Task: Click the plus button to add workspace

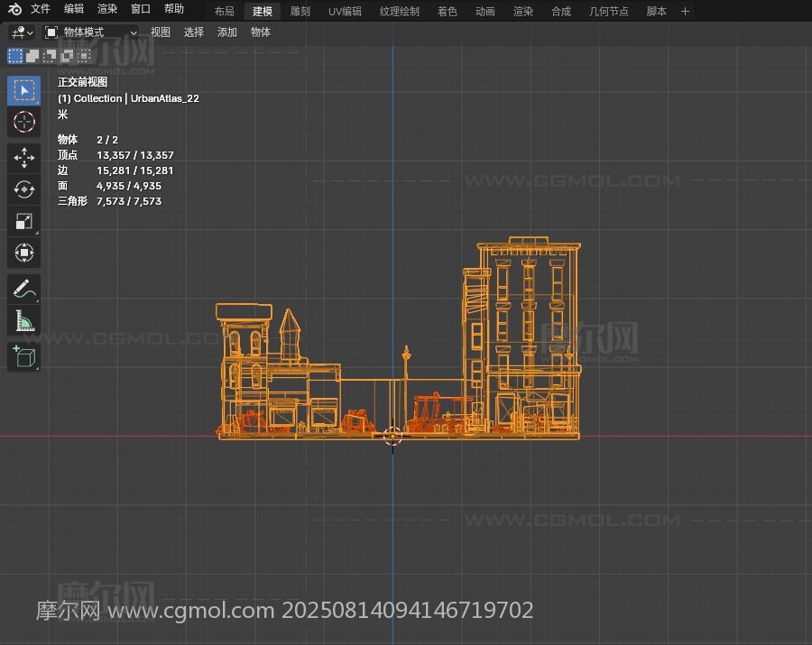Action: click(685, 12)
